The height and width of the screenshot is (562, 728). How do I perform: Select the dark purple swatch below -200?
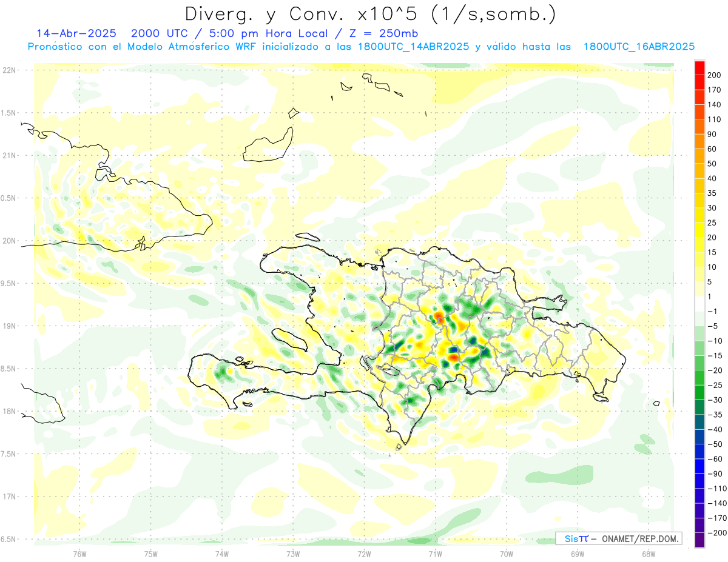pyautogui.click(x=699, y=540)
